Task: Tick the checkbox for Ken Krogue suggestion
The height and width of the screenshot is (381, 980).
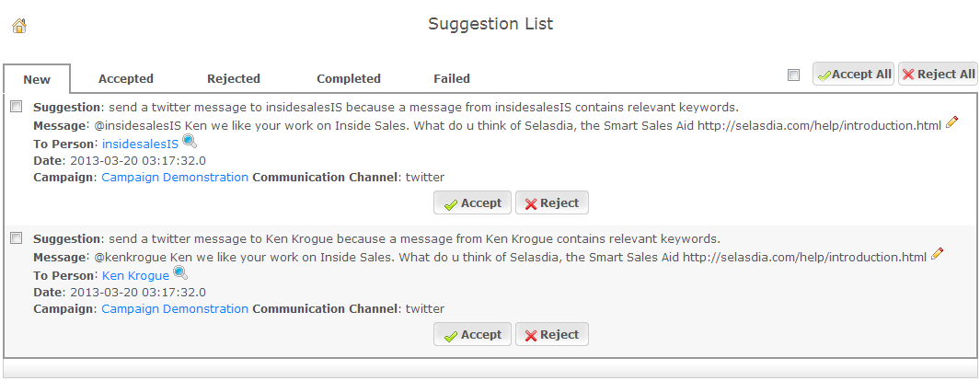Action: coord(17,238)
